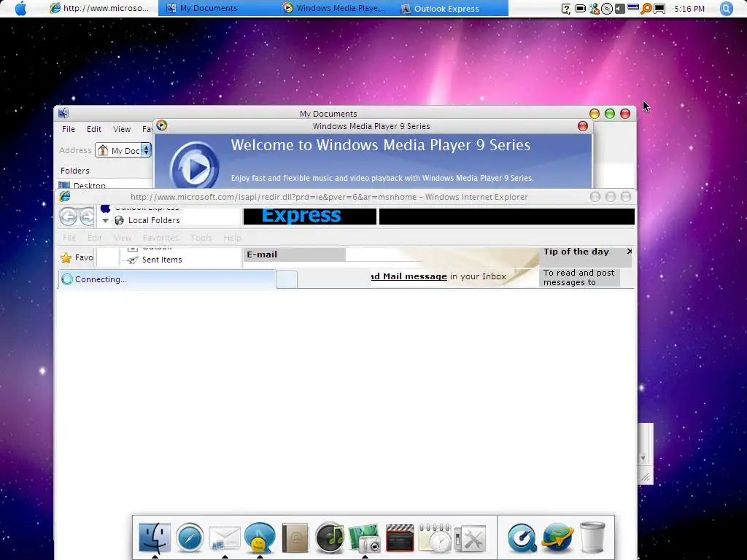Open the Address Book icon in the dock

tap(295, 538)
